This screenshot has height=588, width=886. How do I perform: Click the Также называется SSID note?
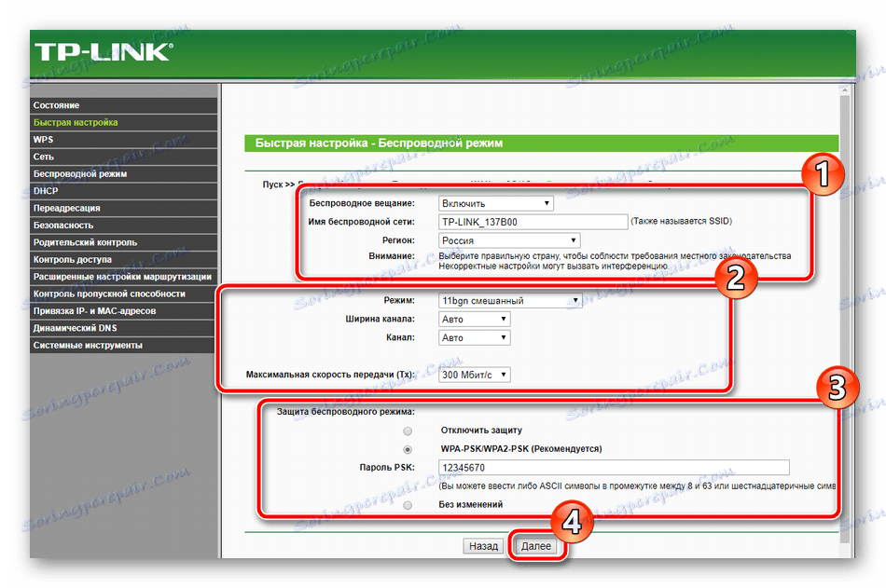click(x=681, y=222)
